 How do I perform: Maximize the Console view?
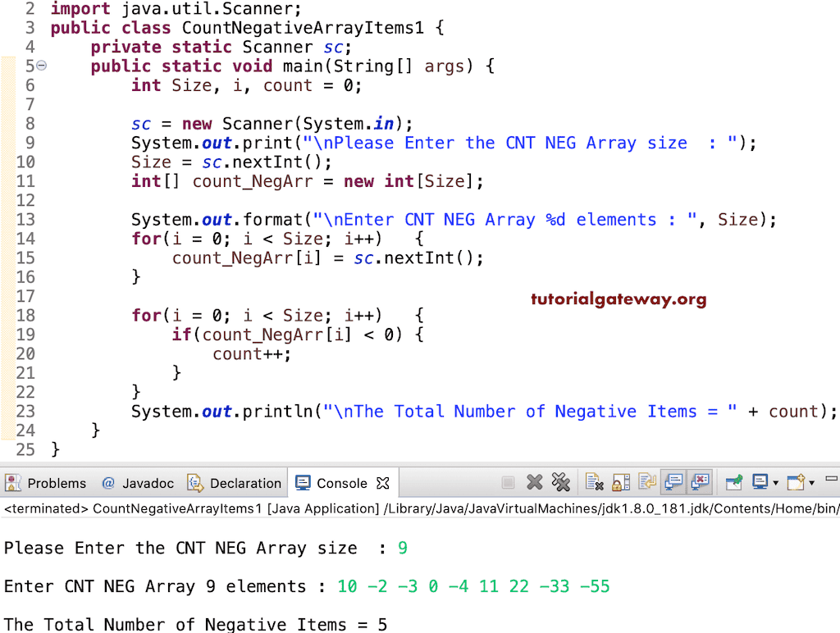tap(838, 480)
